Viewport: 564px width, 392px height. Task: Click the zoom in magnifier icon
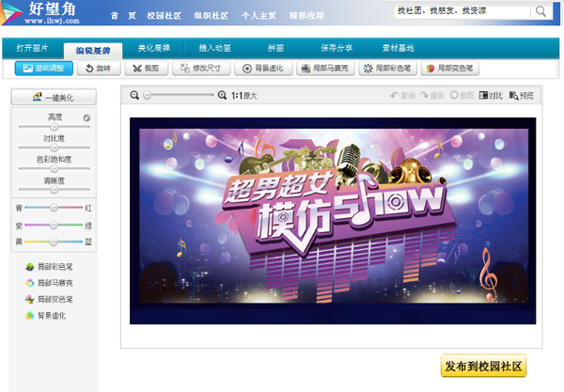click(222, 96)
